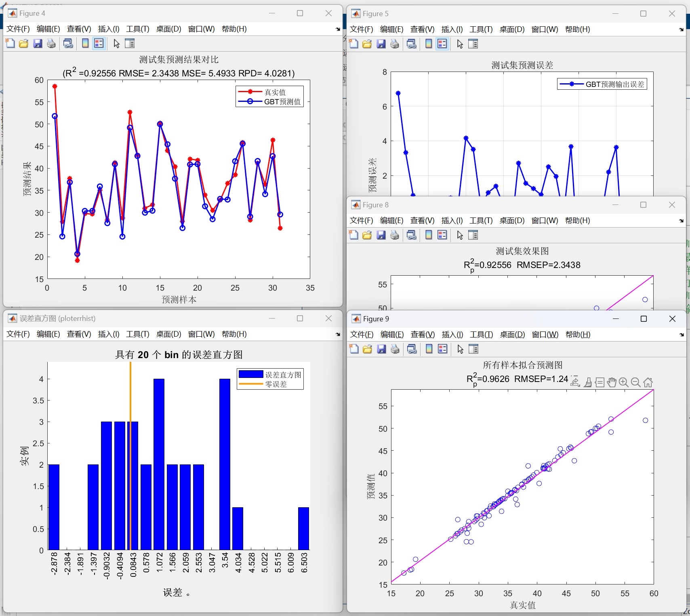Click the dock-figure chevron on Figure 4 menu bar
Viewport: 690px width, 616px height.
(x=337, y=29)
